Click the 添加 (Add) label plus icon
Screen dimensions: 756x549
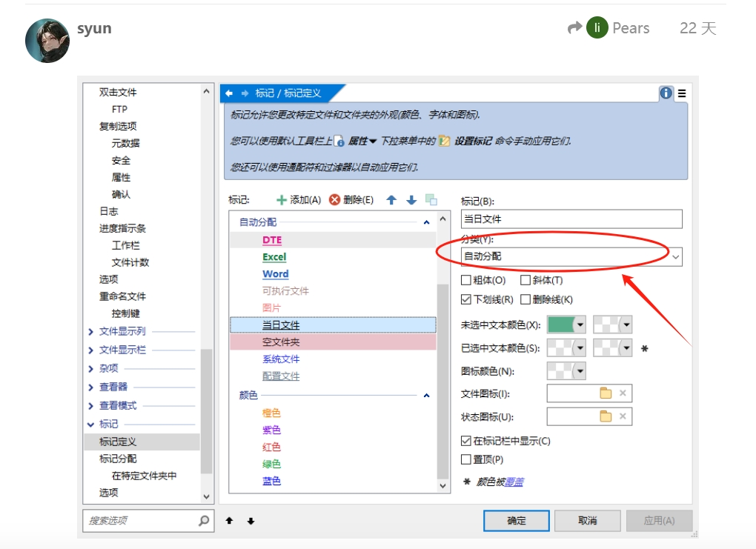(x=281, y=200)
